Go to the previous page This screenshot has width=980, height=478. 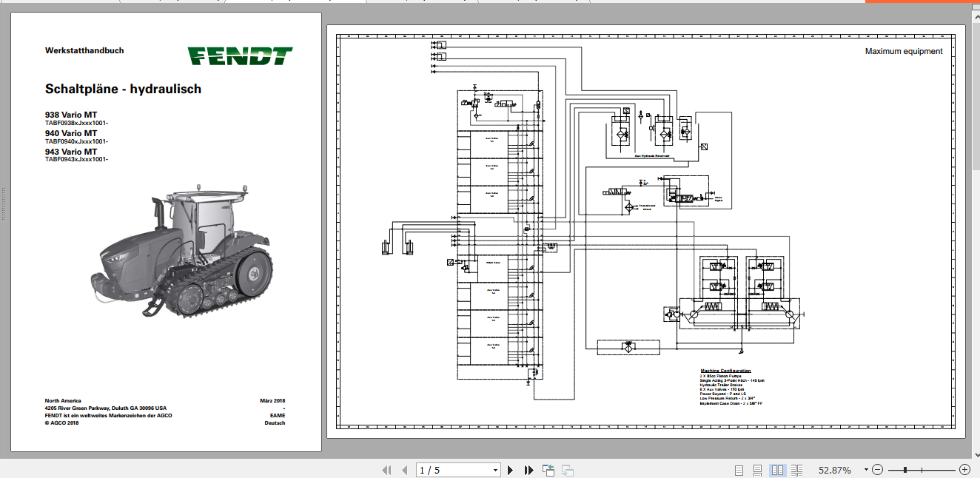tap(404, 470)
